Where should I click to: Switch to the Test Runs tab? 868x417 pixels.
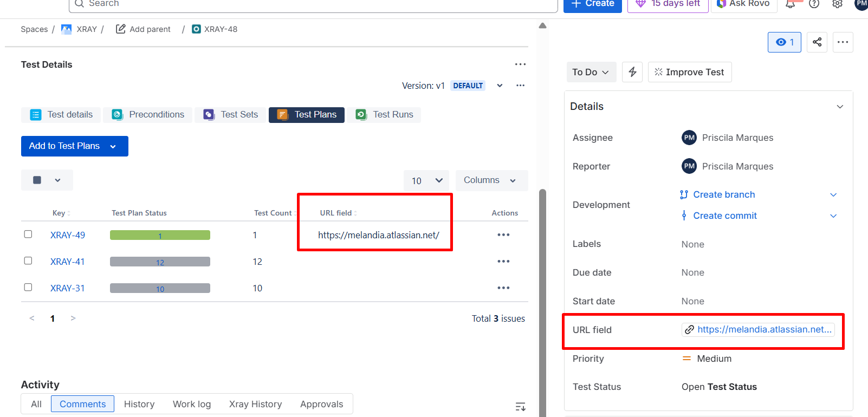pyautogui.click(x=384, y=115)
